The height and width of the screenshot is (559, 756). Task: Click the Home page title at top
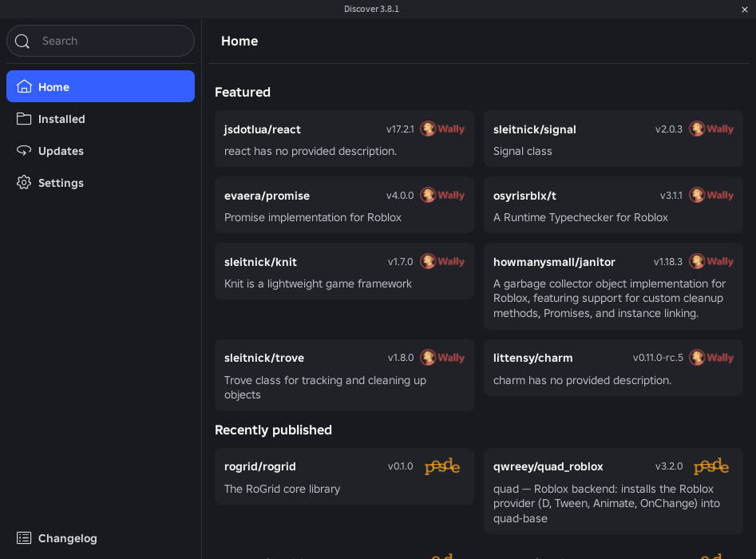click(x=239, y=41)
